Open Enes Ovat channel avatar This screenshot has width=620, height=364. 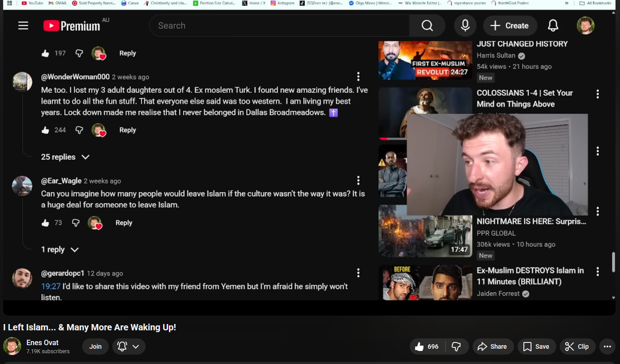pyautogui.click(x=12, y=346)
